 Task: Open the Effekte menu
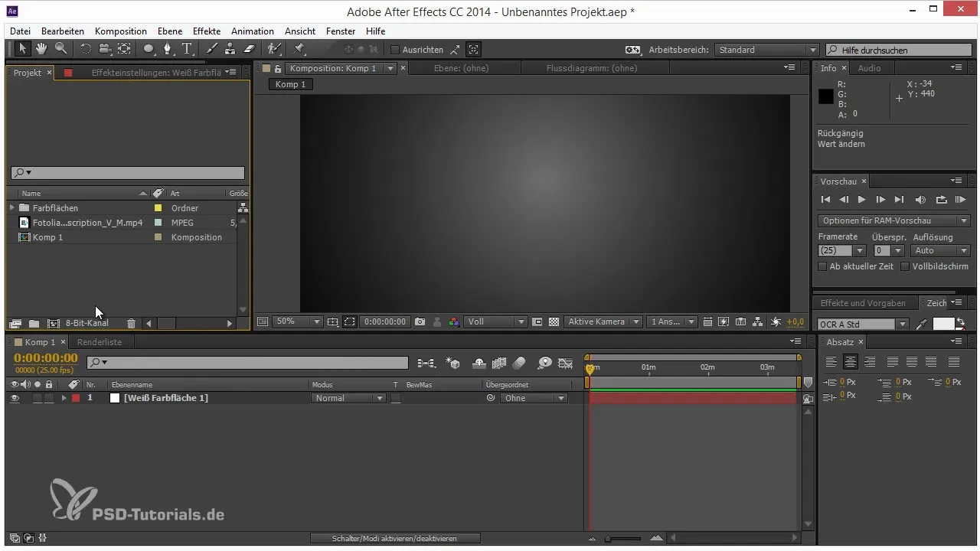tap(207, 31)
